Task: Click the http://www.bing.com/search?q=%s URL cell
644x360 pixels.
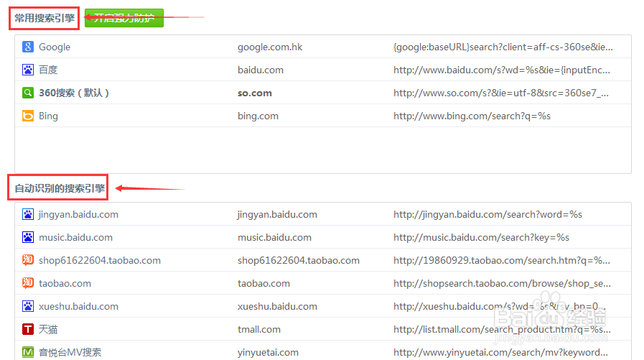Action: (x=472, y=116)
